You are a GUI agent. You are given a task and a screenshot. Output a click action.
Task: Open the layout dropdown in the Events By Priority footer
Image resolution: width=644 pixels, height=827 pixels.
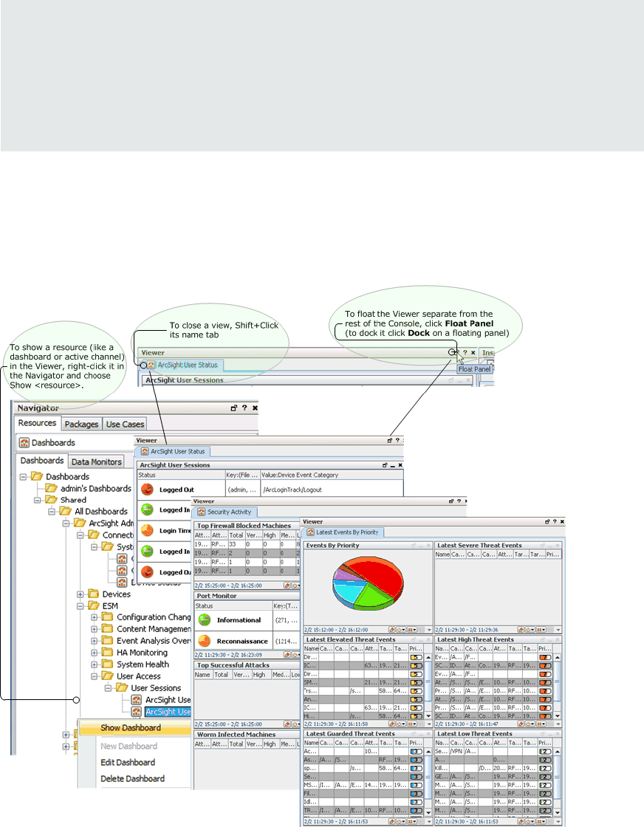412,630
